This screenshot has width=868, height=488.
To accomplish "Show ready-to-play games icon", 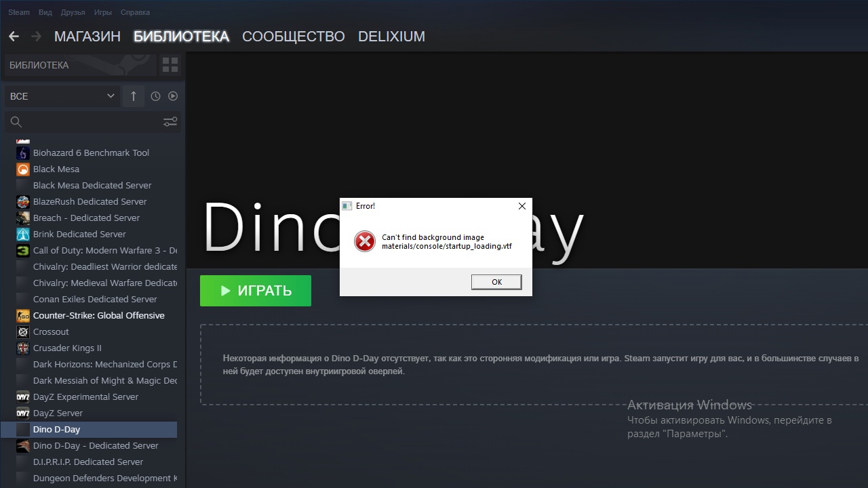I will [x=173, y=96].
